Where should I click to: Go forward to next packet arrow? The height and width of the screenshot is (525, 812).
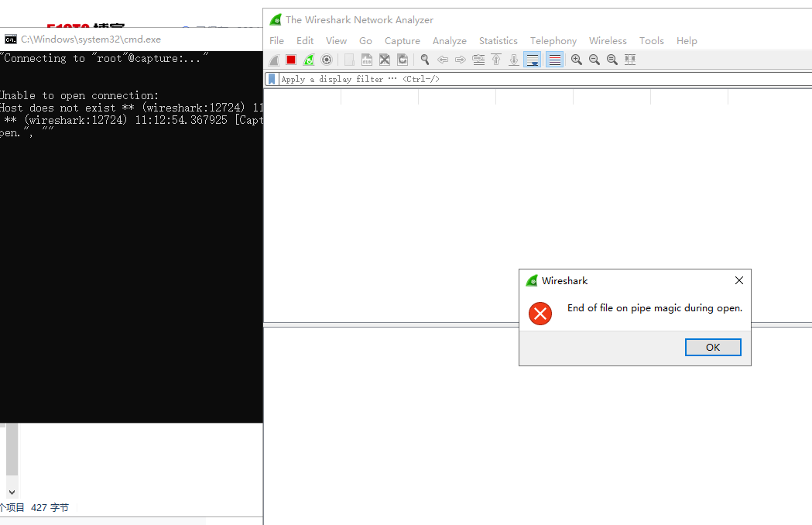[461, 60]
